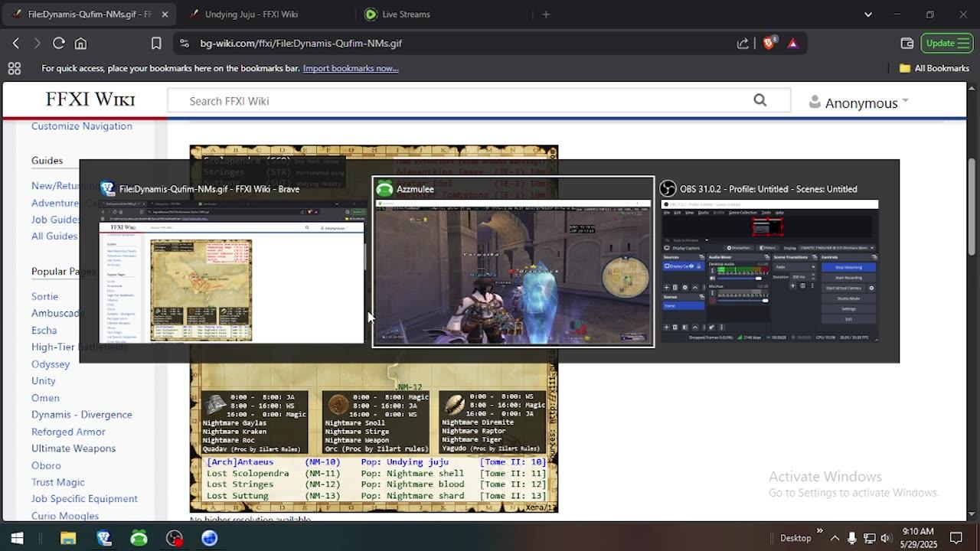Show hidden system tray icons
Viewport: 980px width, 551px height.
[x=835, y=538]
